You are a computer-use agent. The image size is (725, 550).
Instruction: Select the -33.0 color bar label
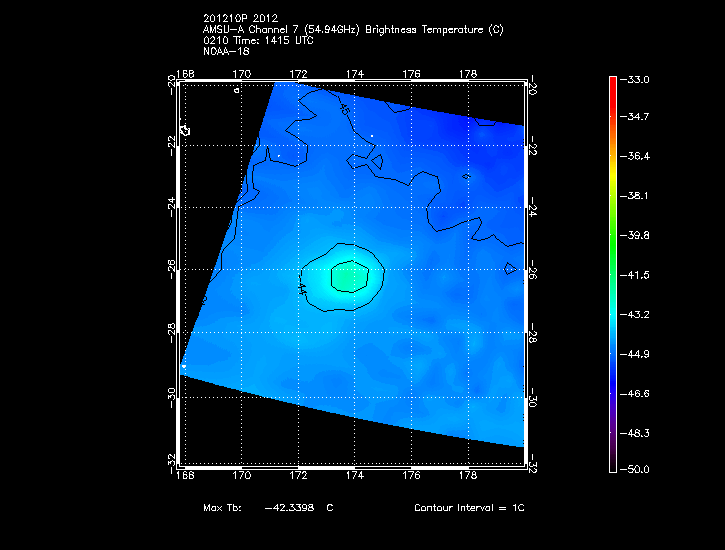tap(637, 79)
